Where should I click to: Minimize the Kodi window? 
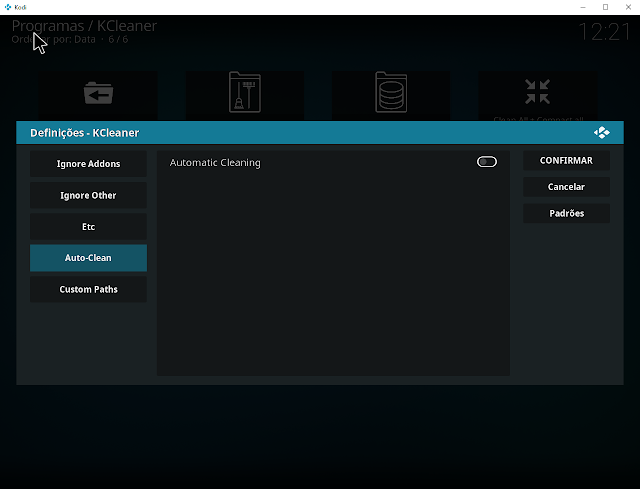tap(583, 7)
